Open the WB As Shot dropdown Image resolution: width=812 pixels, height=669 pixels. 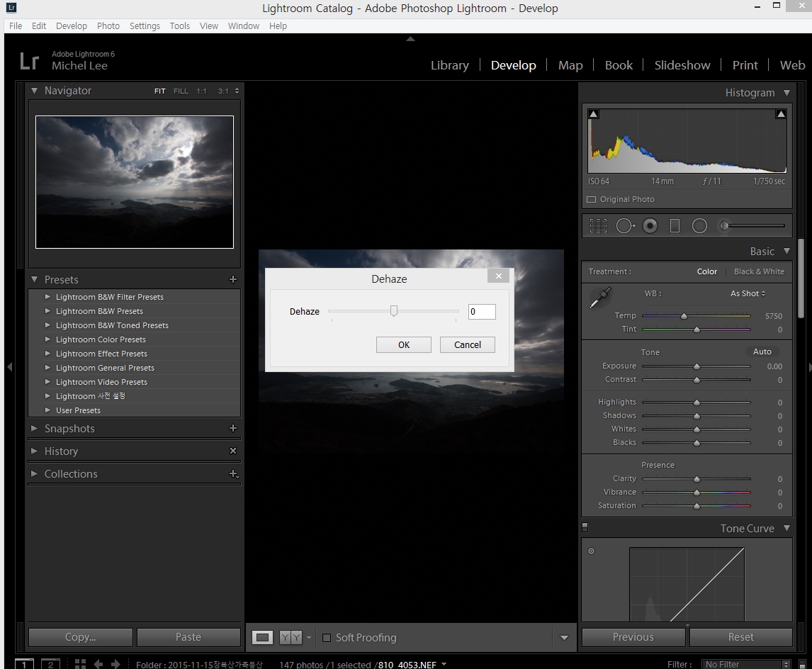click(748, 293)
